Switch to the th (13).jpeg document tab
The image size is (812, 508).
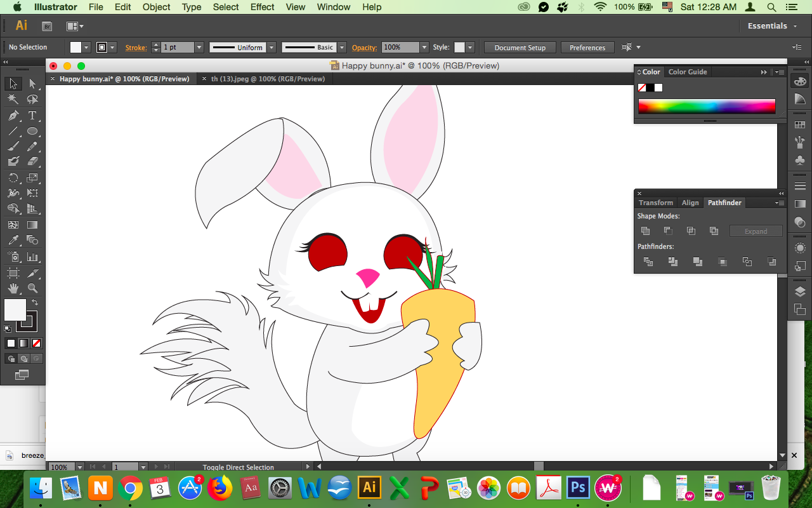point(268,79)
